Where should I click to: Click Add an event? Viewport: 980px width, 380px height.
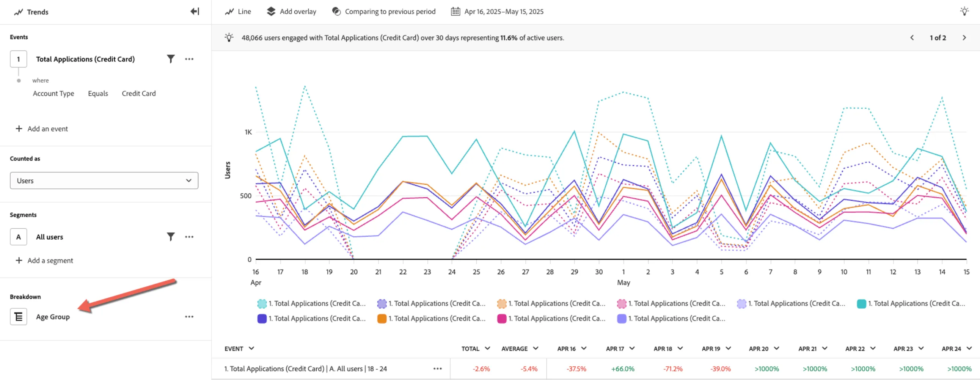(x=42, y=129)
